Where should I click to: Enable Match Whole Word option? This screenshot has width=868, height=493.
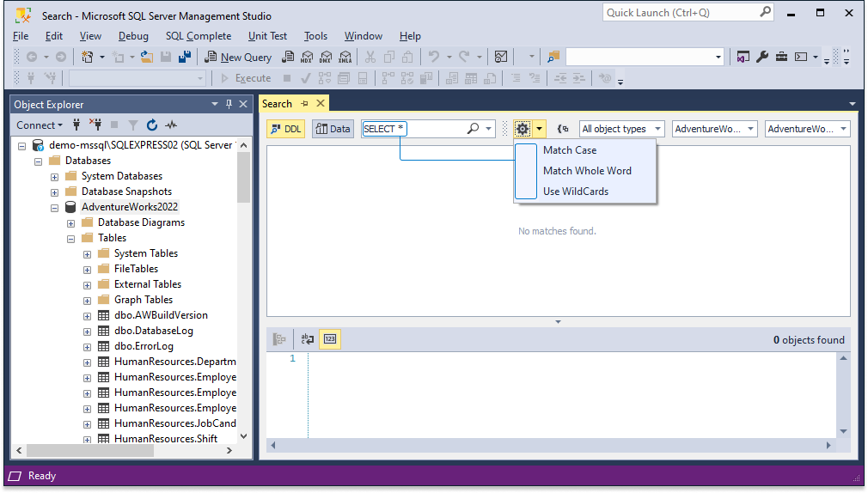tap(587, 171)
